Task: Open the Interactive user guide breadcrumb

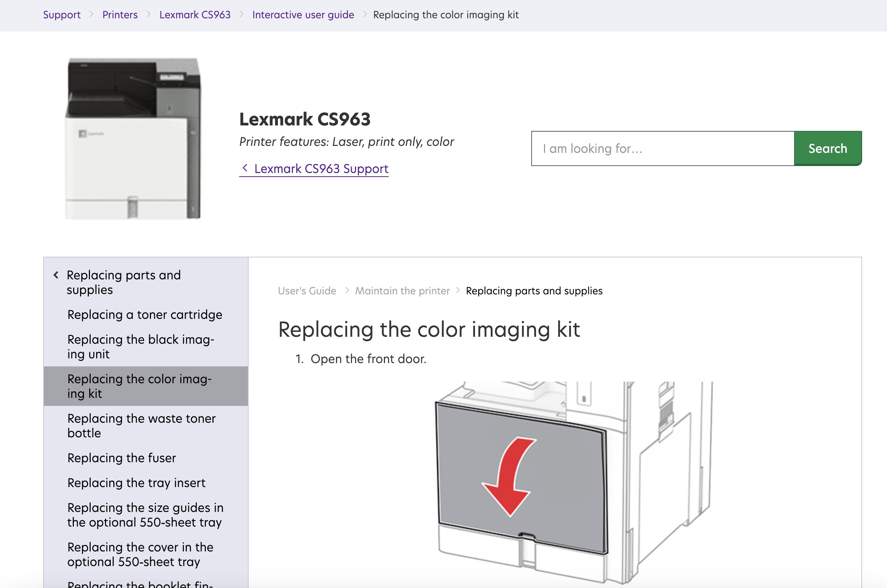Action: [x=303, y=15]
